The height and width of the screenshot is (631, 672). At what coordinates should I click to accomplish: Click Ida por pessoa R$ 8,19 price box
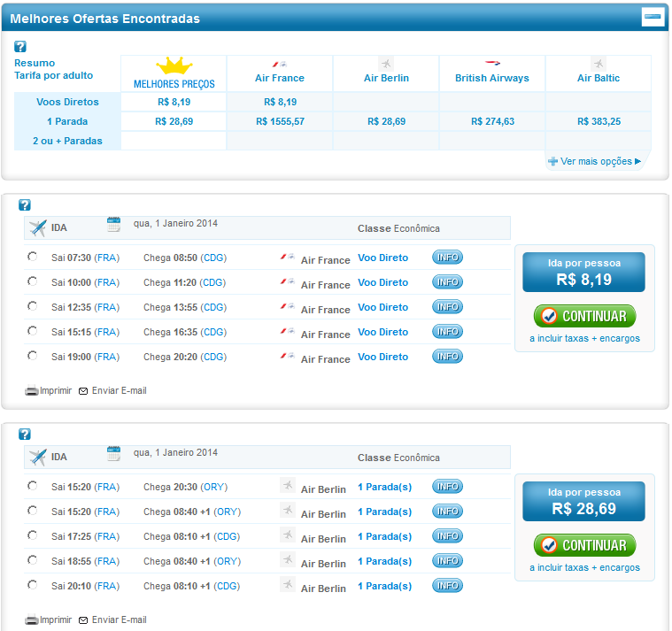pos(583,272)
